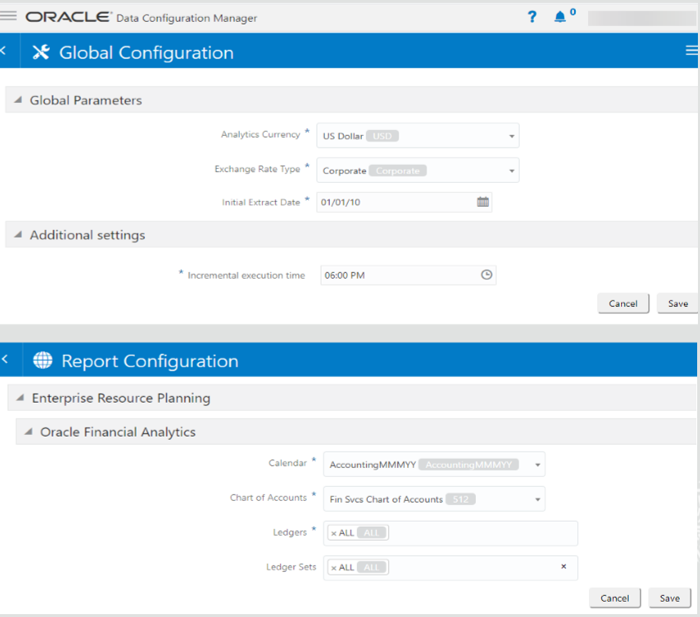Viewport: 700px width, 617px height.
Task: Click the USD code badge in Analytics Currency
Action: point(382,136)
